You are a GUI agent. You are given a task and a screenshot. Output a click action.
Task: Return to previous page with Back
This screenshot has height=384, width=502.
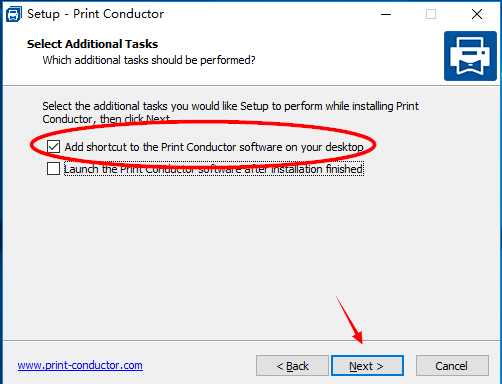[292, 366]
